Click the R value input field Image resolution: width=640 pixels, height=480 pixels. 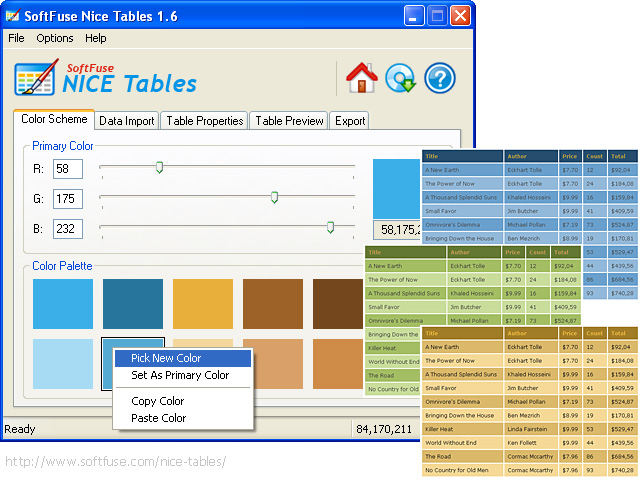[x=68, y=169]
